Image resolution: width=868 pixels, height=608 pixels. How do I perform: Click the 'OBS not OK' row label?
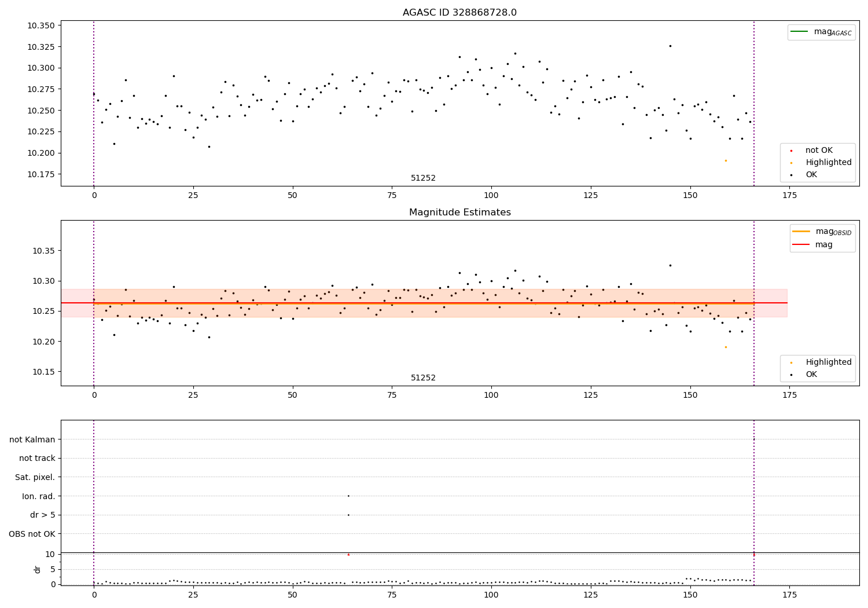32,534
